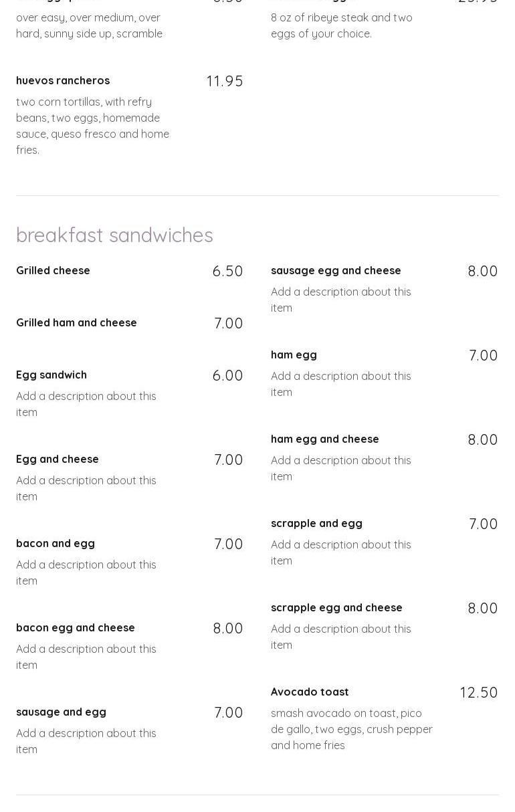Click the Egg sandwich item title
This screenshot has height=812, width=515.
tap(51, 375)
